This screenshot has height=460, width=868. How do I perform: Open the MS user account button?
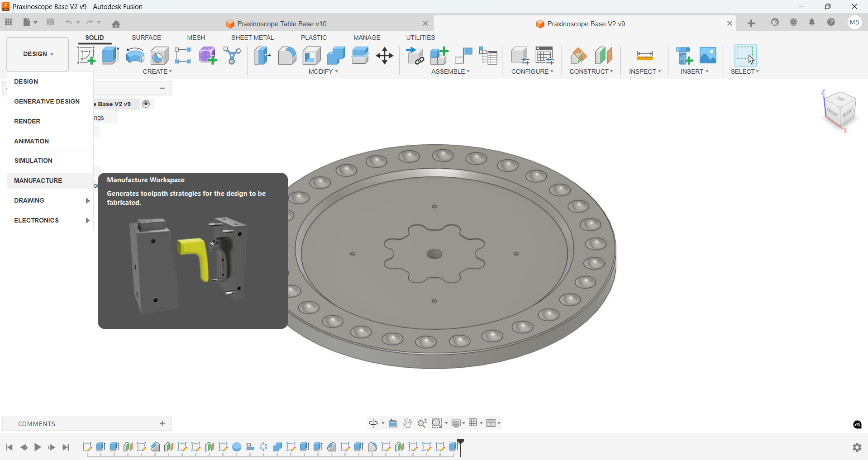pyautogui.click(x=854, y=23)
